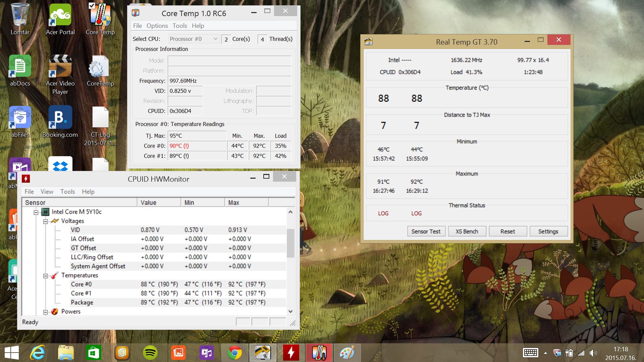The width and height of the screenshot is (644, 362).
Task: Open the Select CPU Processor #0 dropdown
Action: click(194, 39)
